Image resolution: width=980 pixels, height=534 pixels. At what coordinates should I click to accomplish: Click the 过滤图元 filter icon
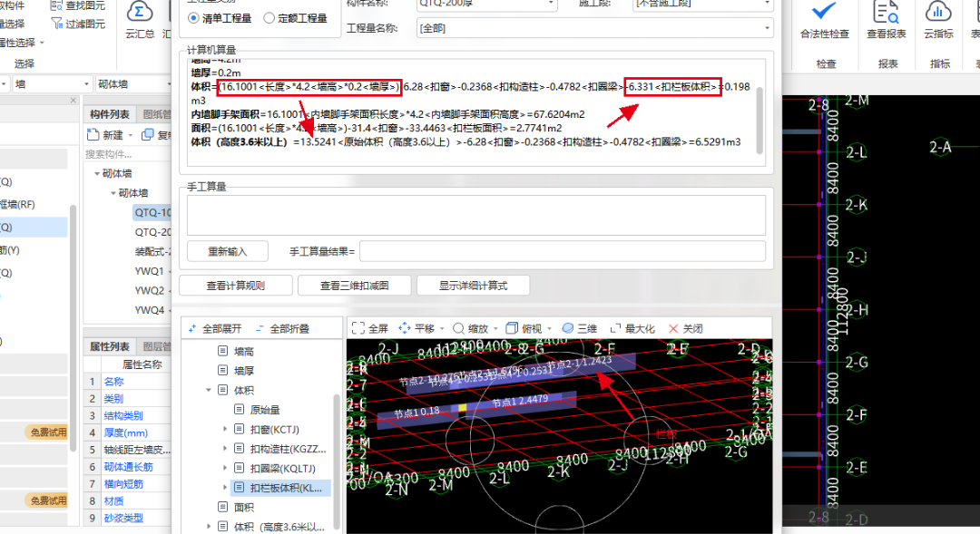[x=56, y=24]
